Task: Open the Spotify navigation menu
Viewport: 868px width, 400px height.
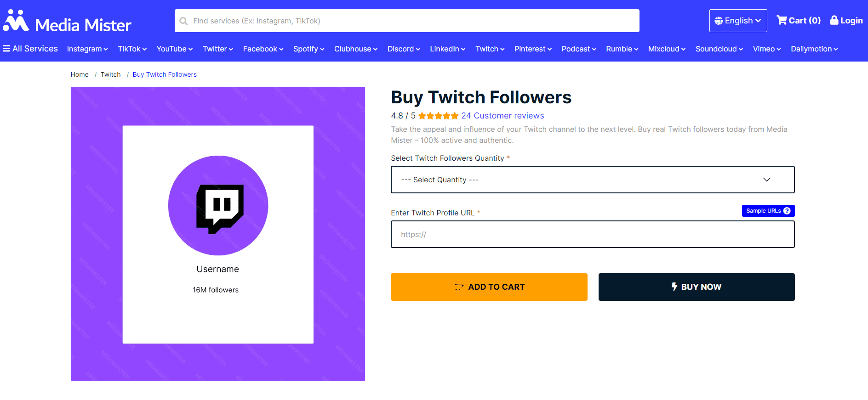Action: [308, 49]
